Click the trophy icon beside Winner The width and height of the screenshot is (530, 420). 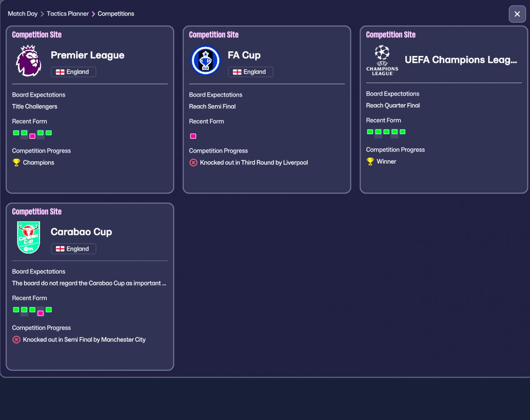pos(370,161)
